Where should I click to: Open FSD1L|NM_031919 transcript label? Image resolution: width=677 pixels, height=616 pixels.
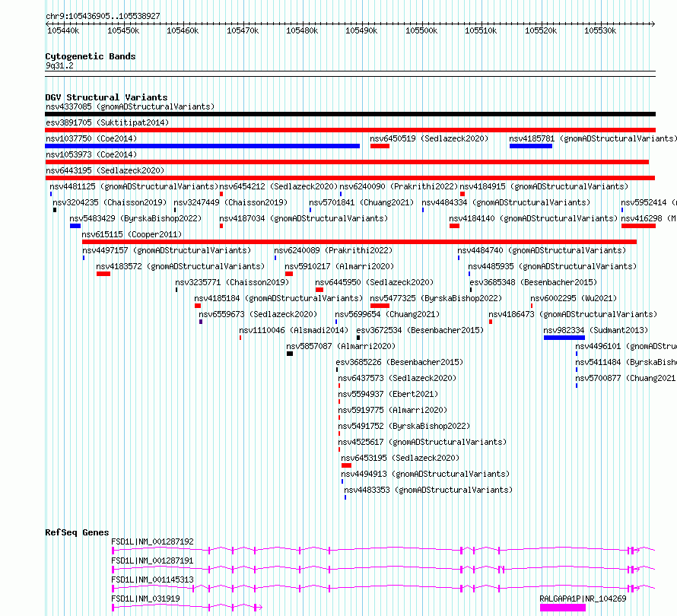pyautogui.click(x=145, y=599)
